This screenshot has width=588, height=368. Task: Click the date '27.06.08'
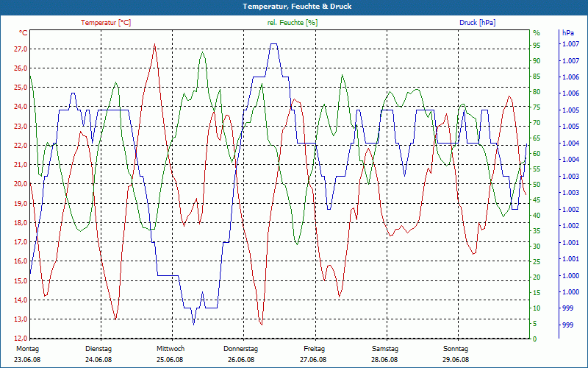coord(313,360)
